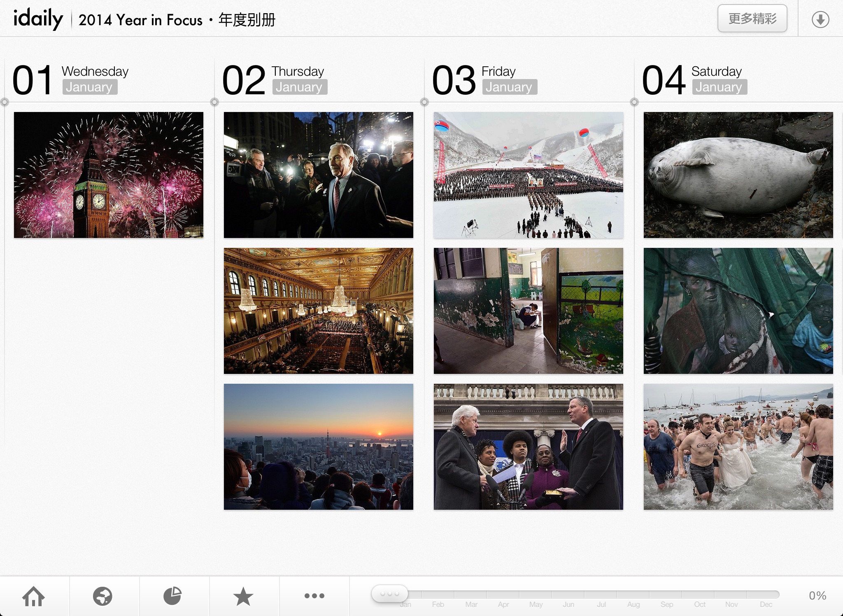Open the polar plunge swimmers photo
This screenshot has height=616, width=843.
coord(738,447)
